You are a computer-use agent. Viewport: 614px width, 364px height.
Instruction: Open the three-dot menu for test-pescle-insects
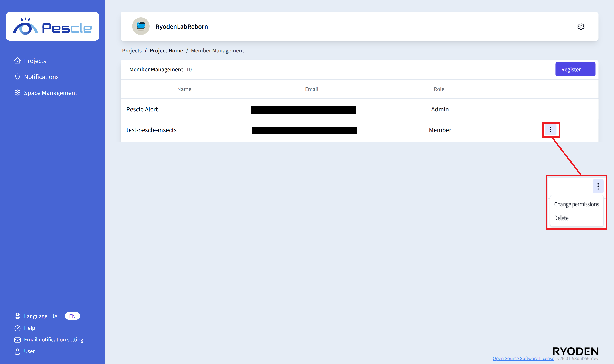(x=551, y=130)
